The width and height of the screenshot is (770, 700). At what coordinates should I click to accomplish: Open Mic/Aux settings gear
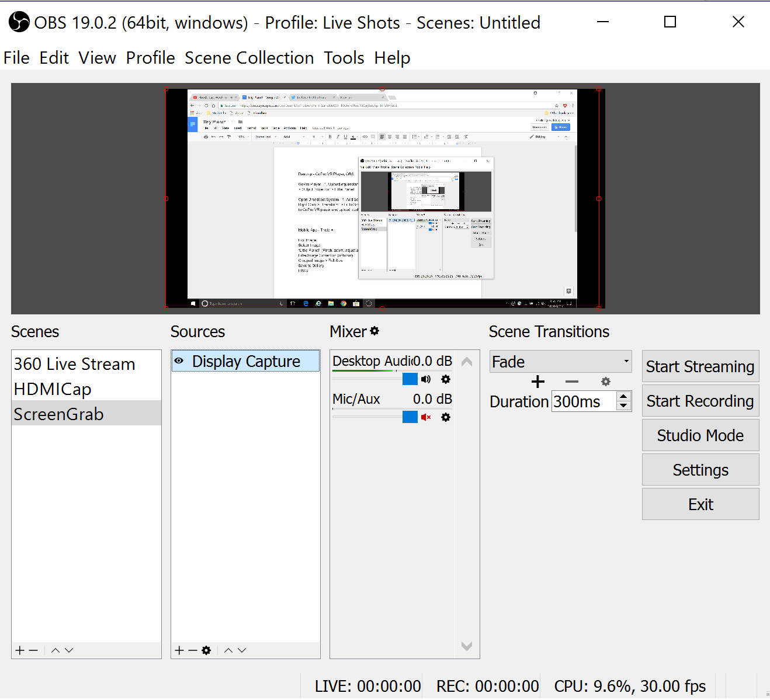[446, 417]
